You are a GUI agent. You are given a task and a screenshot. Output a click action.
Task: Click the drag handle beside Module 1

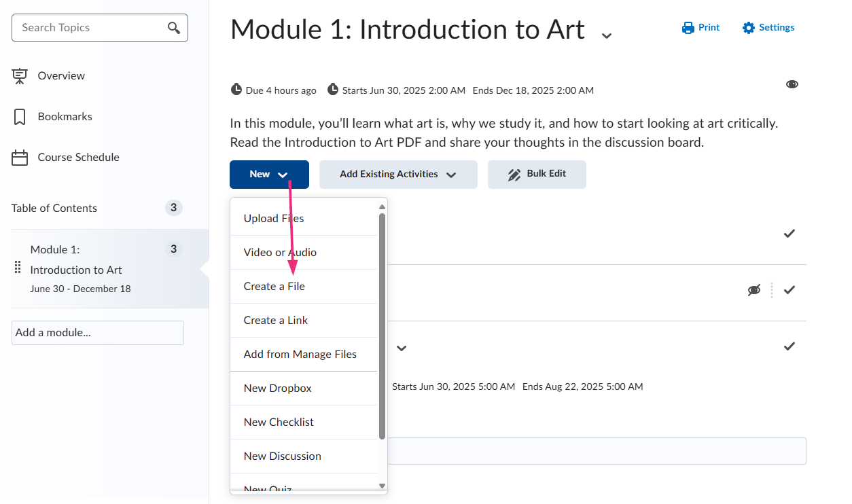coord(18,268)
